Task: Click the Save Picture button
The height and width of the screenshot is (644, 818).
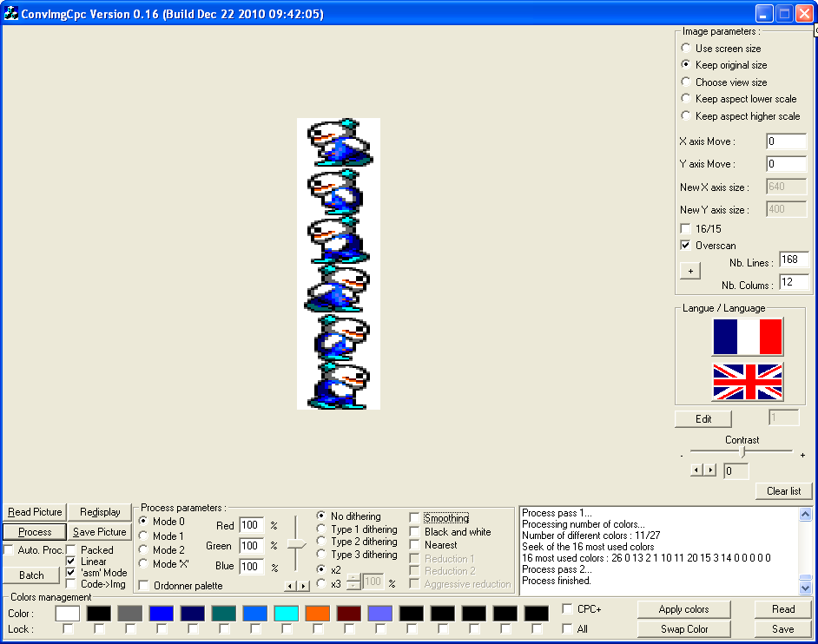Action: click(x=100, y=532)
